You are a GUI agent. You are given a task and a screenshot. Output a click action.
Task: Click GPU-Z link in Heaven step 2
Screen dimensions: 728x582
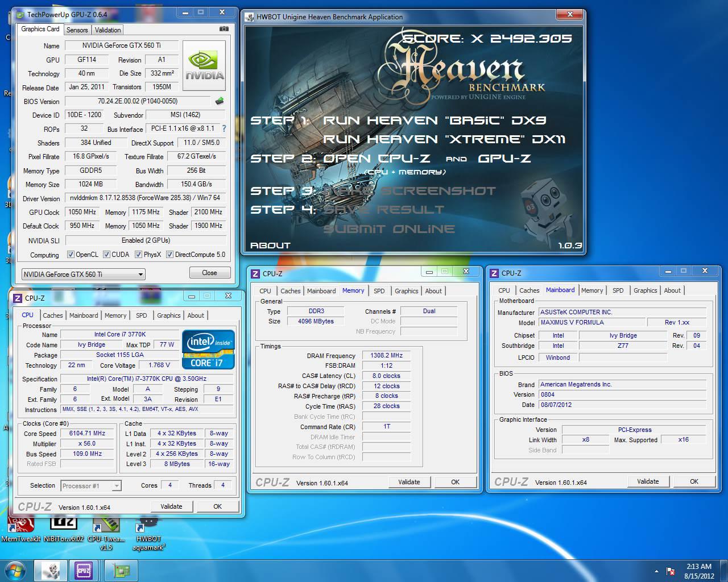[504, 159]
